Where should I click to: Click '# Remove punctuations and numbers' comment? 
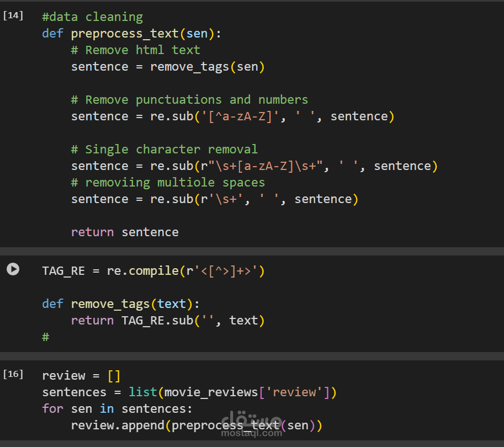(x=190, y=100)
